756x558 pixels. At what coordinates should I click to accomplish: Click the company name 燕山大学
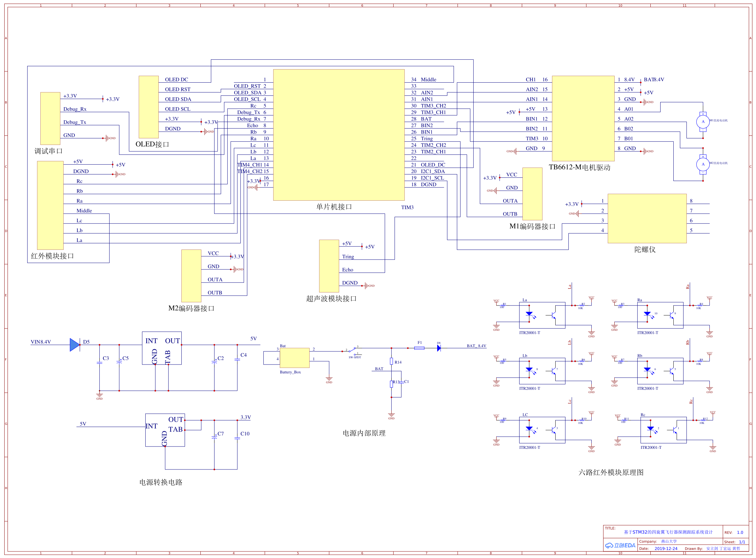669,541
